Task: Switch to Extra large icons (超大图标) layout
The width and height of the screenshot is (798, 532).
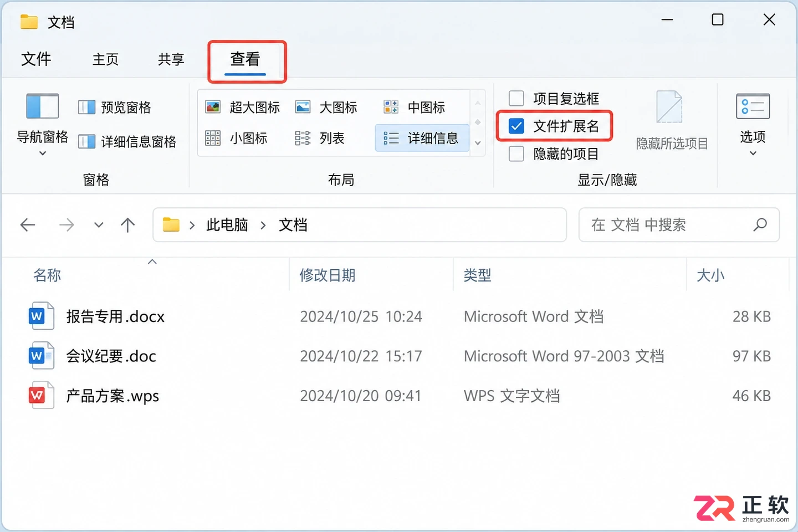Action: click(242, 107)
